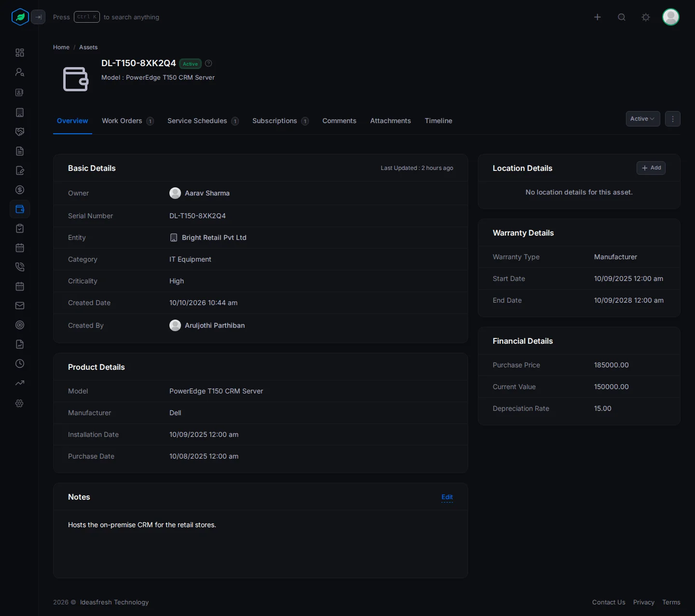Toggle the sun theme icon
Viewport: 695px width, 616px height.
[x=646, y=17]
